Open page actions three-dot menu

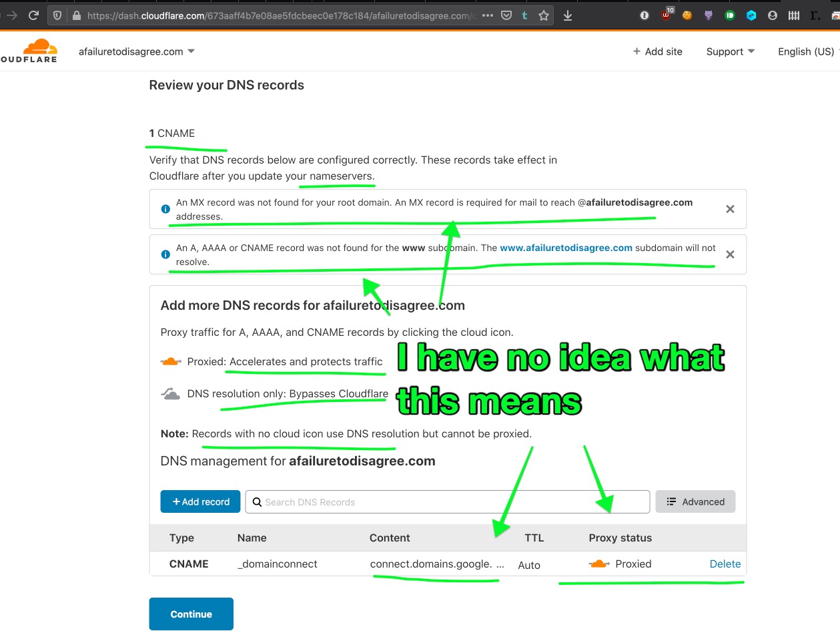point(488,15)
